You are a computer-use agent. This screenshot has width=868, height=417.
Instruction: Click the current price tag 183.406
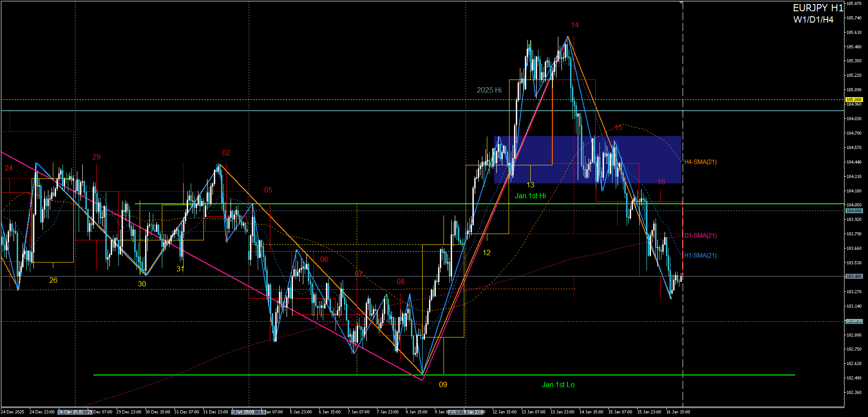tap(854, 276)
